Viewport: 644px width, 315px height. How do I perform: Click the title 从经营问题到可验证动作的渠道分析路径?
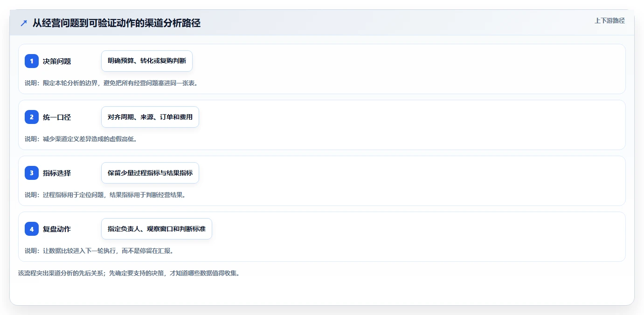[117, 23]
